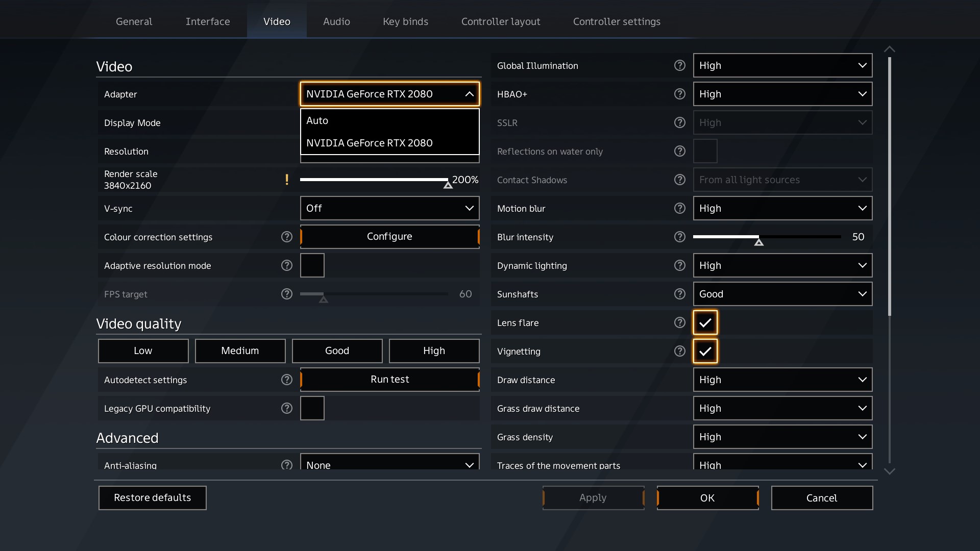
Task: Open Anti-aliasing dropdown
Action: point(390,462)
